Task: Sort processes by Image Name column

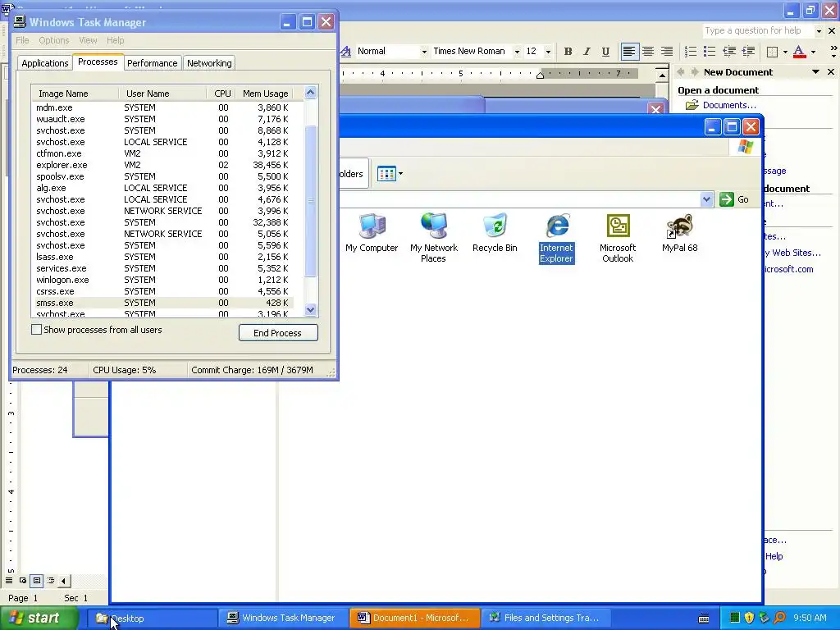Action: coord(75,94)
